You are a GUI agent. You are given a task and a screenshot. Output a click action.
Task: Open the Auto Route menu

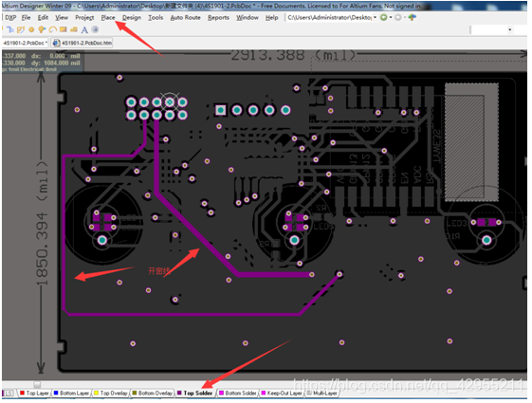click(185, 18)
